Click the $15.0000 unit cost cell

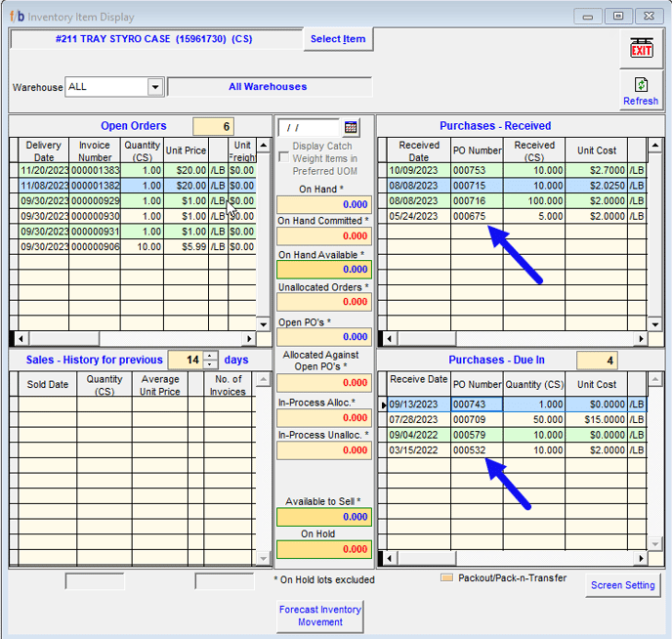(596, 419)
